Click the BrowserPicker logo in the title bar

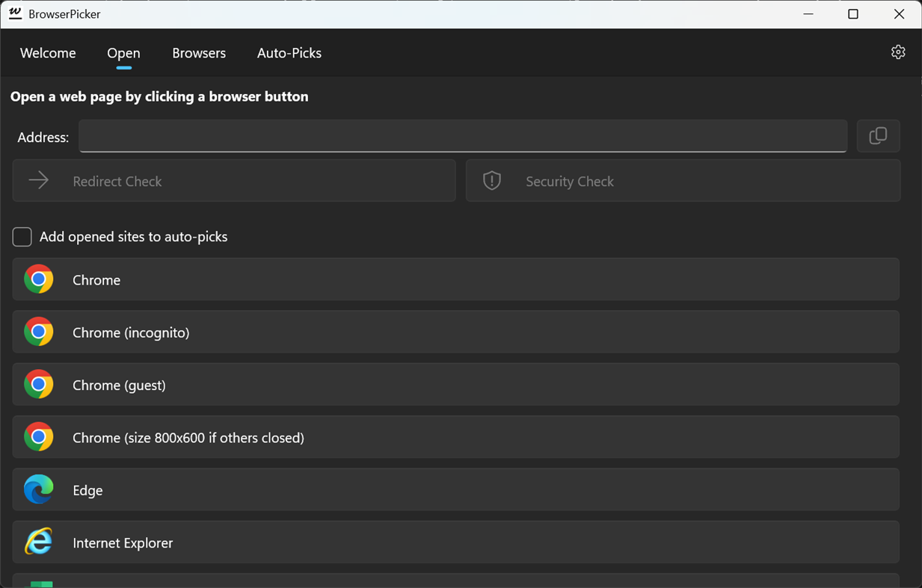16,13
